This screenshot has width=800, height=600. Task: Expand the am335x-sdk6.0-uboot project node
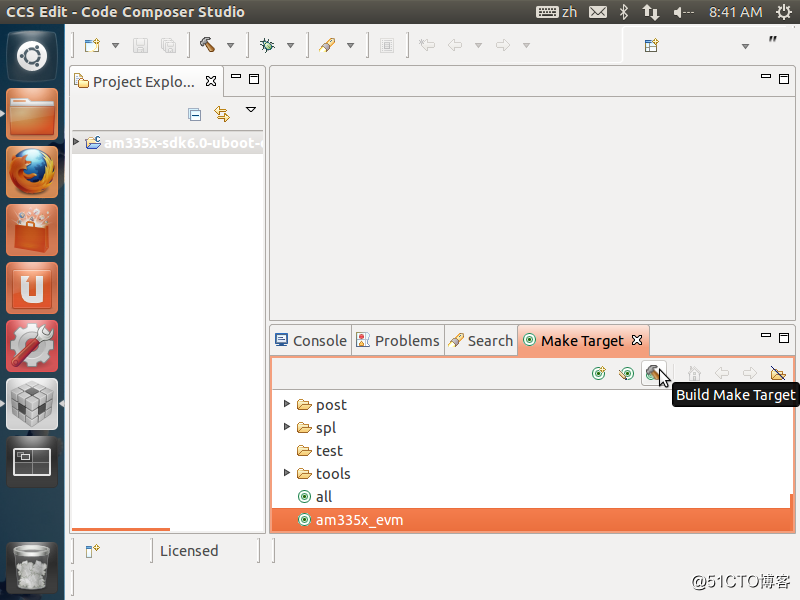pyautogui.click(x=76, y=142)
